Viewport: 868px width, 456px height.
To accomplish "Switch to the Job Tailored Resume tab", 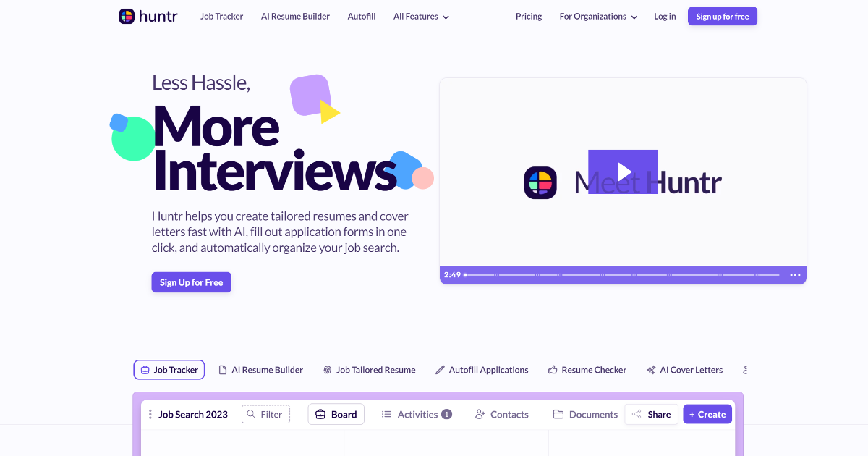I will (369, 369).
